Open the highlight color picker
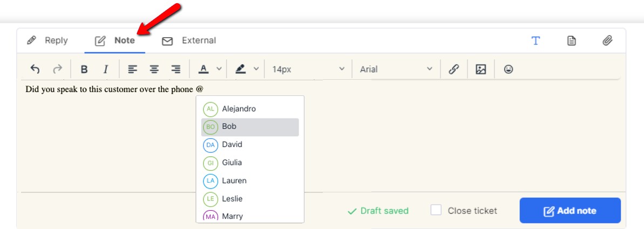 [241, 69]
